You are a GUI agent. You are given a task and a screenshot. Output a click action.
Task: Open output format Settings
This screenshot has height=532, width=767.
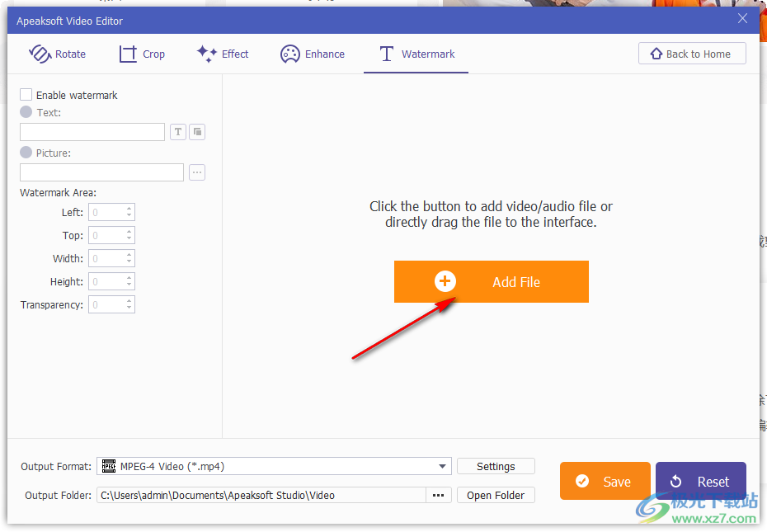point(496,466)
